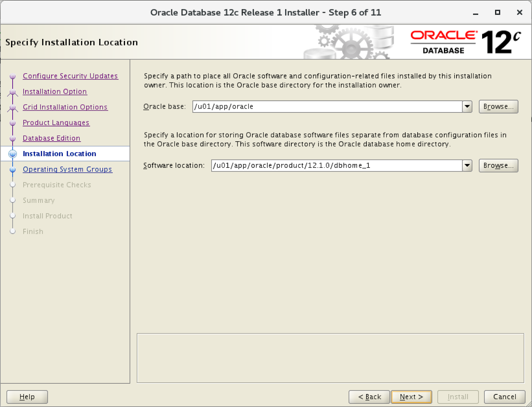Click the 'Prerequisite Checks' step text
Screen dimensions: 532x407
57,185
